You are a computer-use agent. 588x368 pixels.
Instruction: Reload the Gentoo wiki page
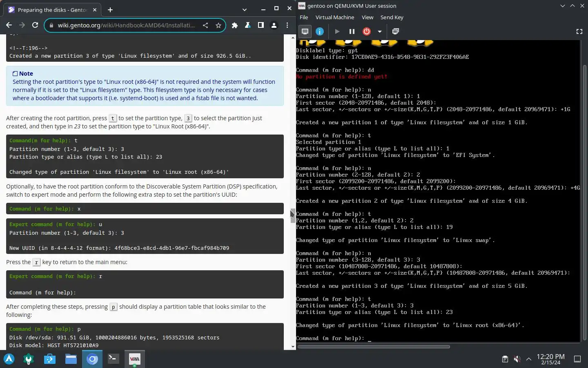tap(35, 25)
